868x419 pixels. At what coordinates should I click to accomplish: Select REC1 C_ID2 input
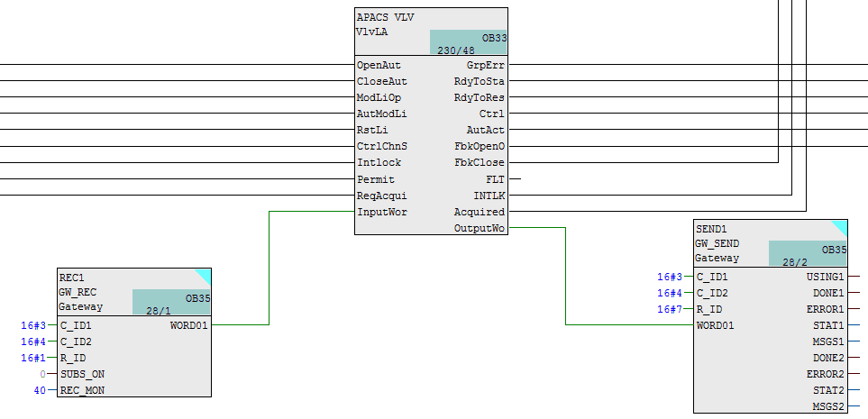(x=76, y=342)
